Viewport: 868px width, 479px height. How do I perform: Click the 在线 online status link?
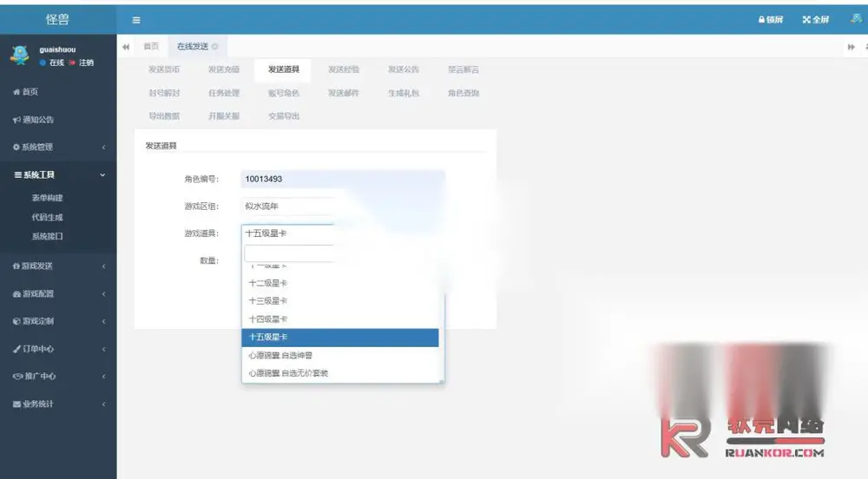[x=52, y=62]
